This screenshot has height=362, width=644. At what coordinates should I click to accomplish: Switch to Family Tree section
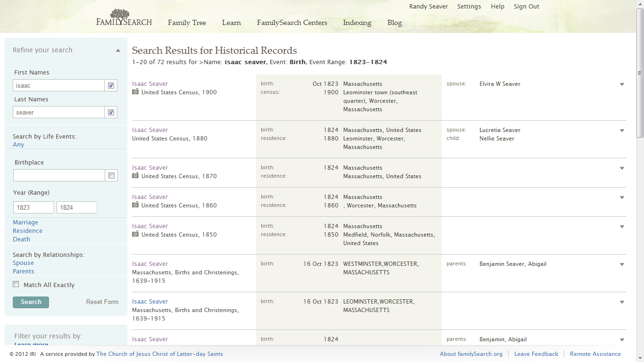187,23
